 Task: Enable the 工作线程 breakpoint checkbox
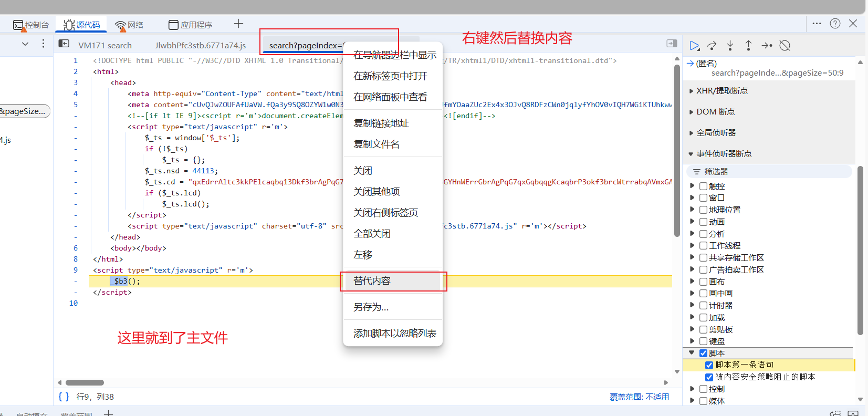point(703,245)
